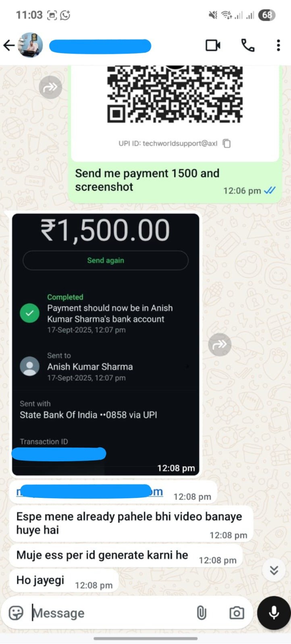Open the three-dot more options menu
Image resolution: width=291 pixels, height=644 pixels.
[278, 45]
